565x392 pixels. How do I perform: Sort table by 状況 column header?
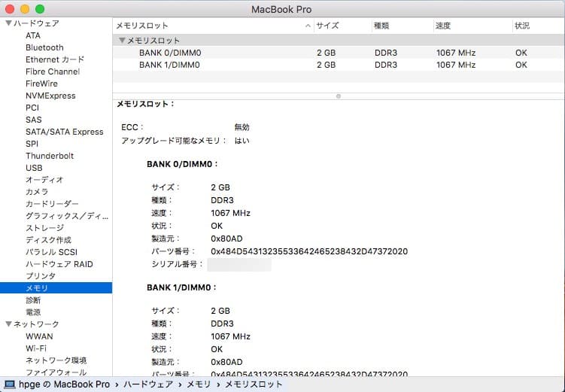tap(522, 26)
